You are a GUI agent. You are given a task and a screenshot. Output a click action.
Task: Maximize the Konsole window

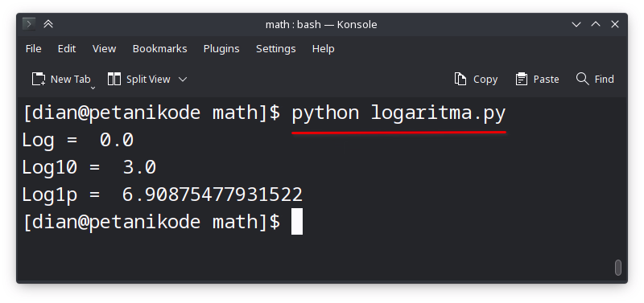[596, 25]
